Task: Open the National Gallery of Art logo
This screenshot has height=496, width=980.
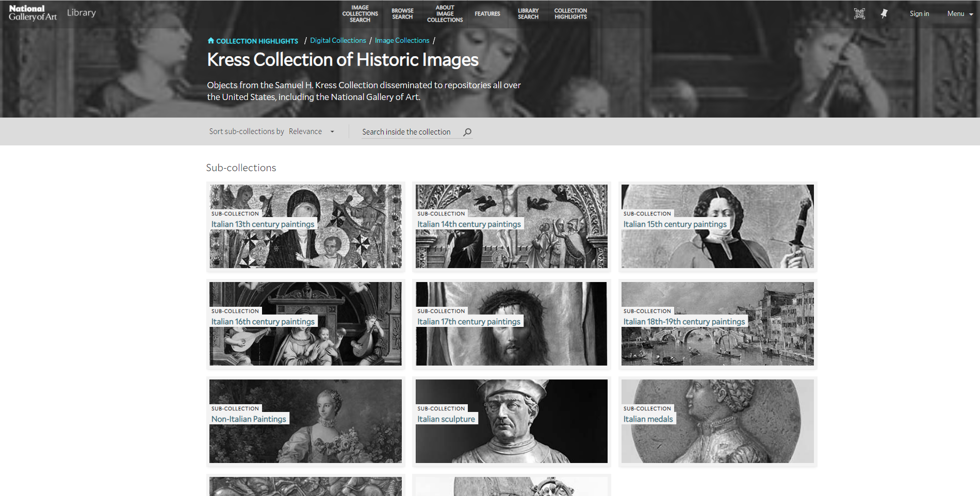Action: coord(32,13)
